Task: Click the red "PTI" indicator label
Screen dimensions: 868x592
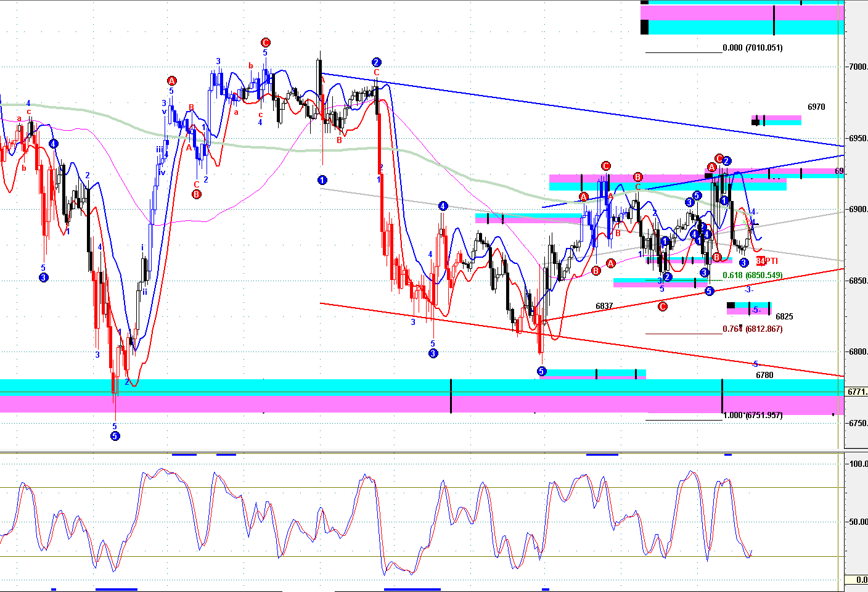Action: pos(771,261)
